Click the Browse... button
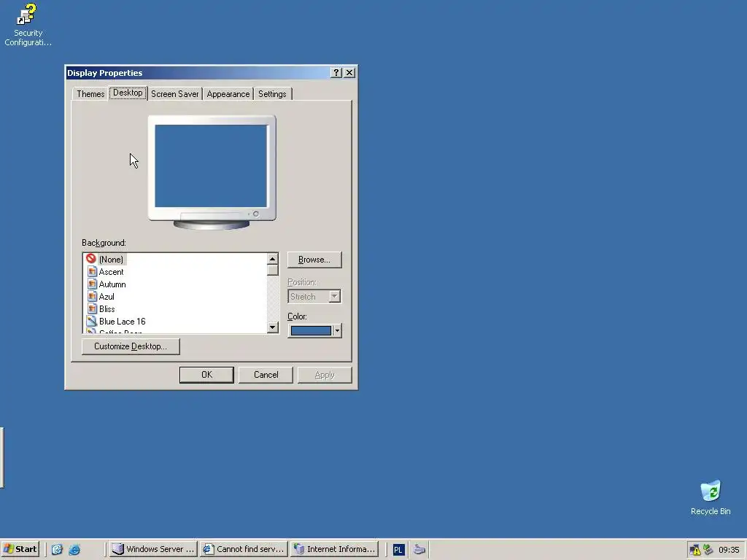747x560 pixels. (x=314, y=260)
